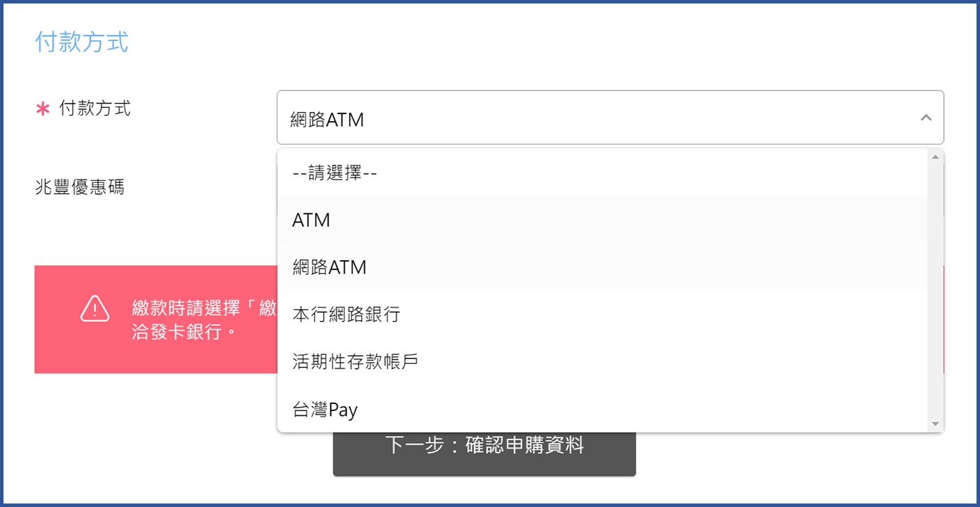Click the 付款方式 section heading
The image size is (980, 507).
click(x=81, y=42)
